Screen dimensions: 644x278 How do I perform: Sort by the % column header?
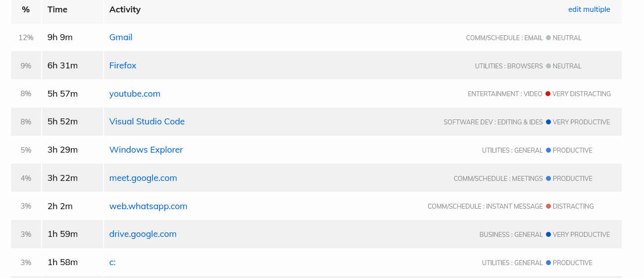coord(26,9)
